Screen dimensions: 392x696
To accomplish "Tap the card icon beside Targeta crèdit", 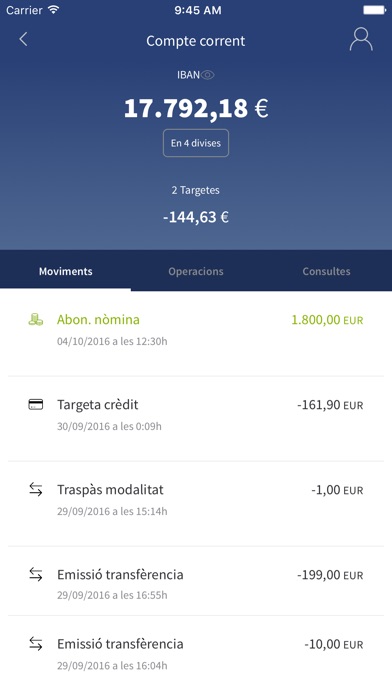I will pyautogui.click(x=36, y=404).
